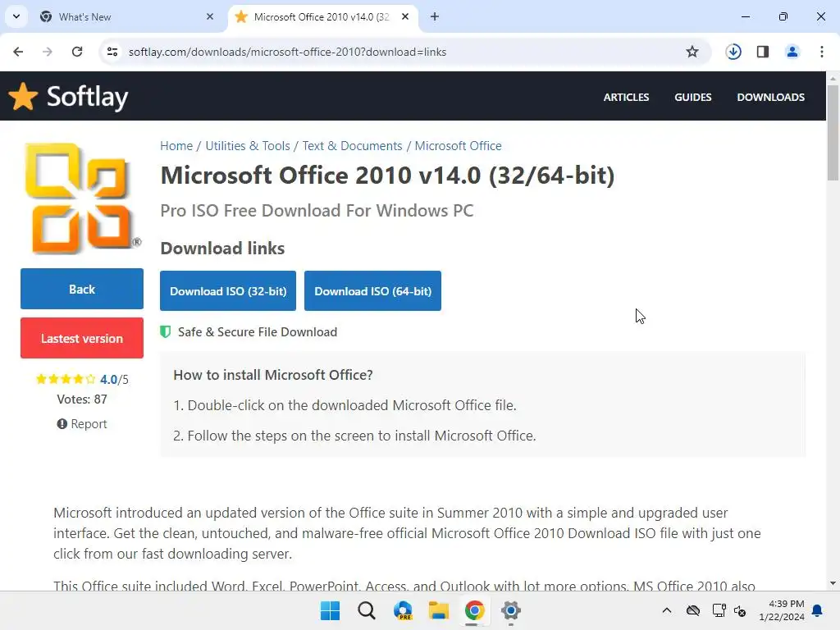
Task: Click the Softlay star logo
Action: click(x=23, y=97)
